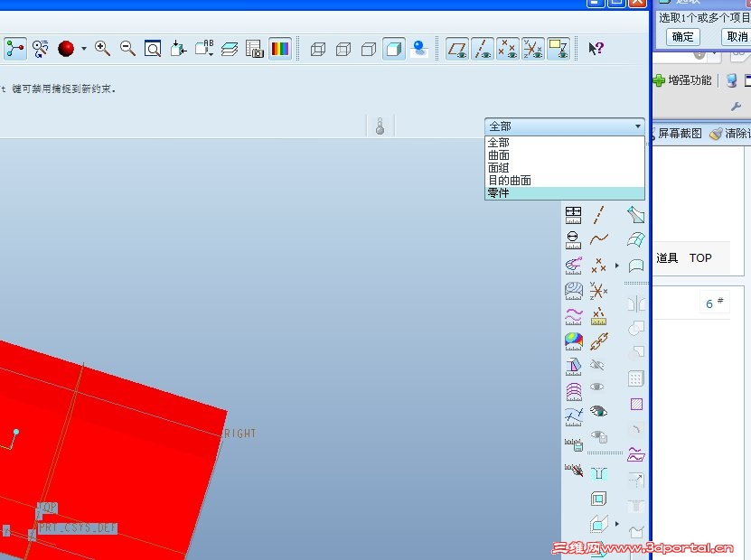Click the context help pointer icon
The image size is (751, 560).
click(x=596, y=49)
